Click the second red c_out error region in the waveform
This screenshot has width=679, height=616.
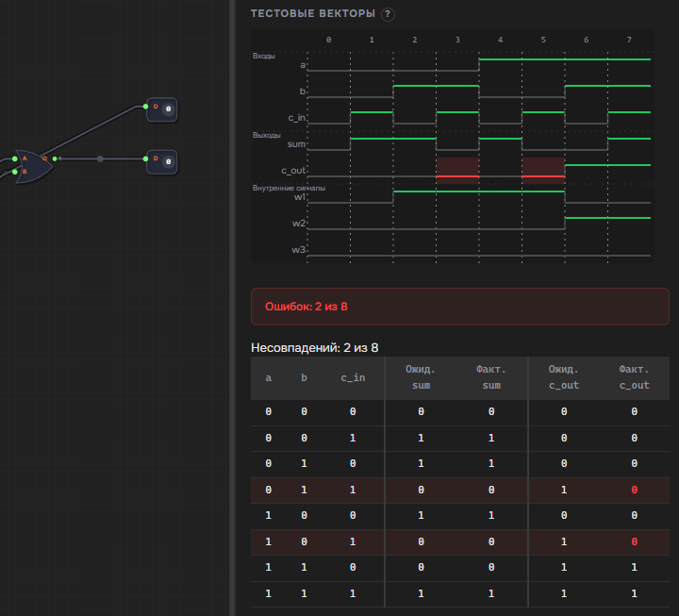tap(543, 170)
